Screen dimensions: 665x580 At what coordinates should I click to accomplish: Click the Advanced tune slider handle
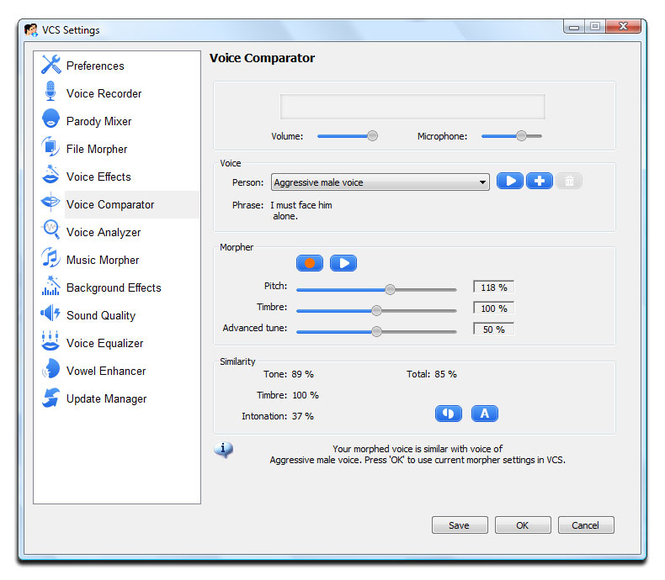pos(376,332)
